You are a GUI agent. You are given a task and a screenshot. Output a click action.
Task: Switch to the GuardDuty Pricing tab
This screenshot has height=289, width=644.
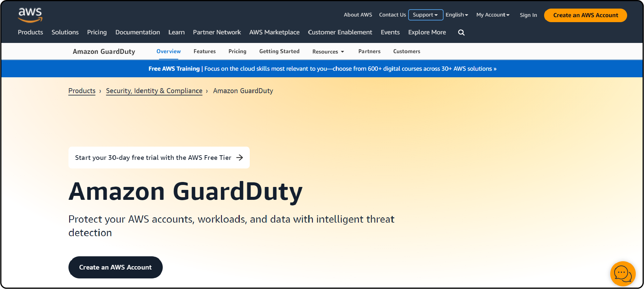coord(237,52)
